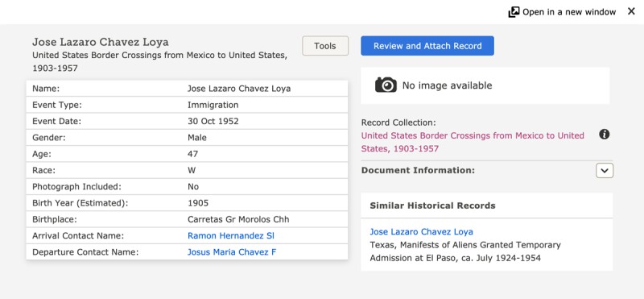644x299 pixels.
Task: Click the camera no-image icon
Action: pos(386,85)
